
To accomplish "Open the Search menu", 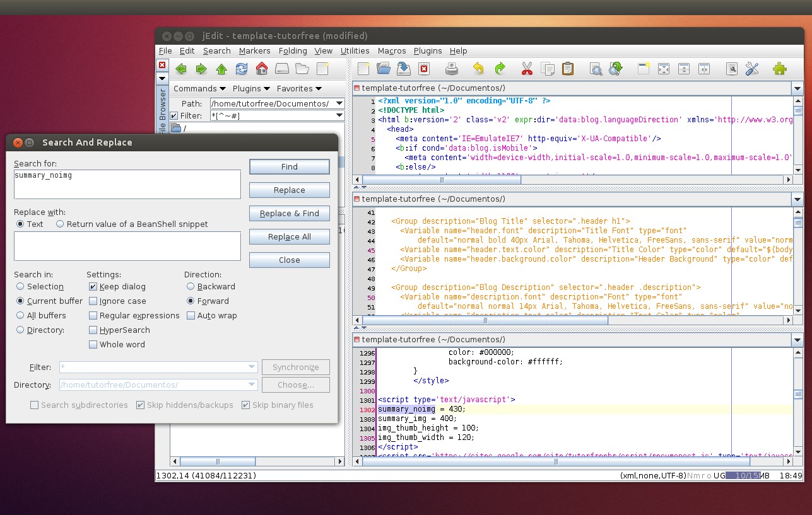I will point(217,51).
